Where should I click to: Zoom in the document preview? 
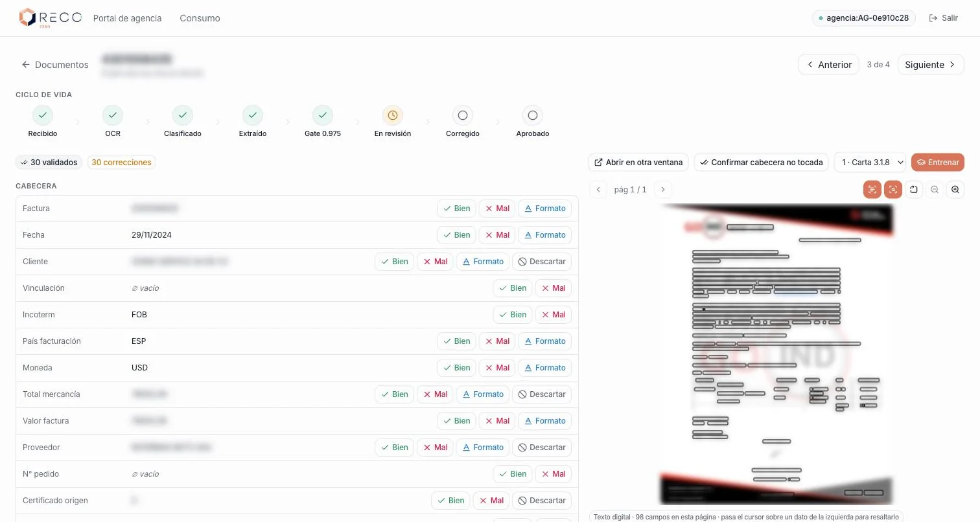[x=955, y=190]
